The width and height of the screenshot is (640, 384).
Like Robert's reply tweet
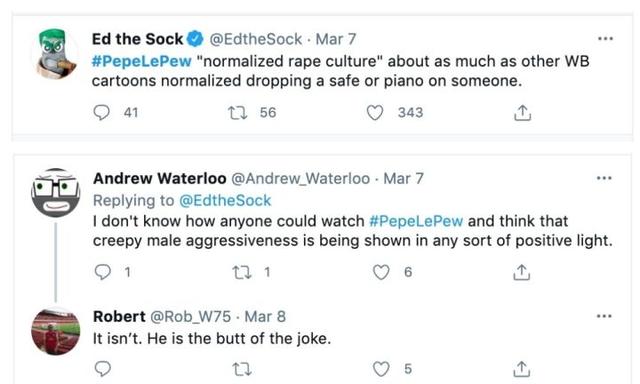(x=381, y=369)
